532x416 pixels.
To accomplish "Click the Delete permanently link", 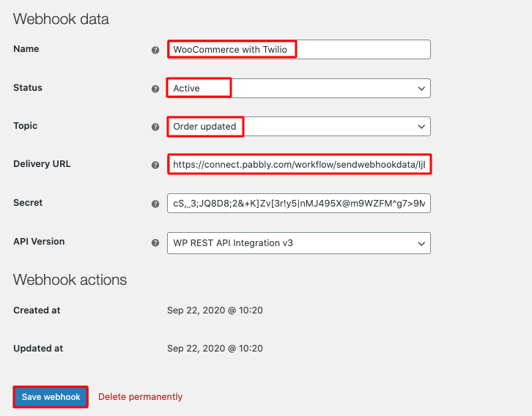I will coord(140,397).
